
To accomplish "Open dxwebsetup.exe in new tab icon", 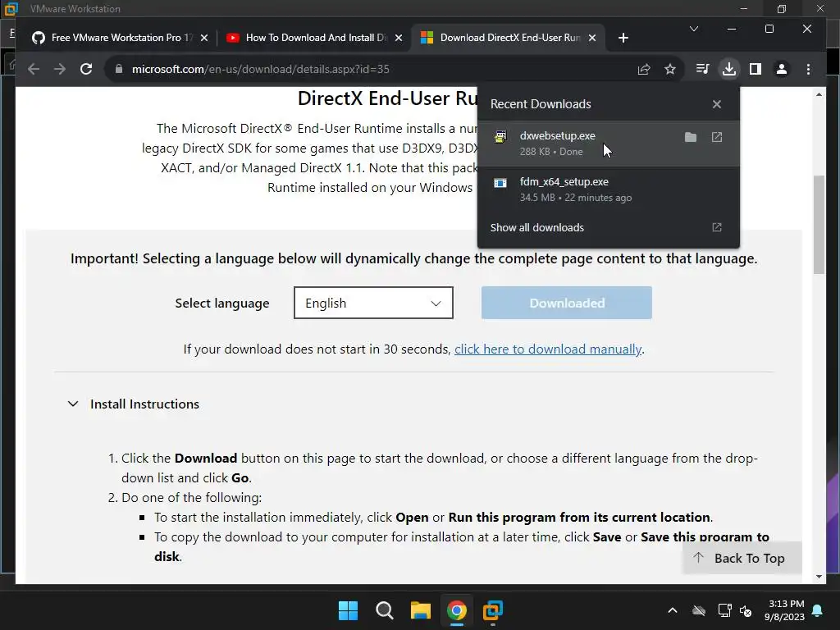I will [717, 137].
